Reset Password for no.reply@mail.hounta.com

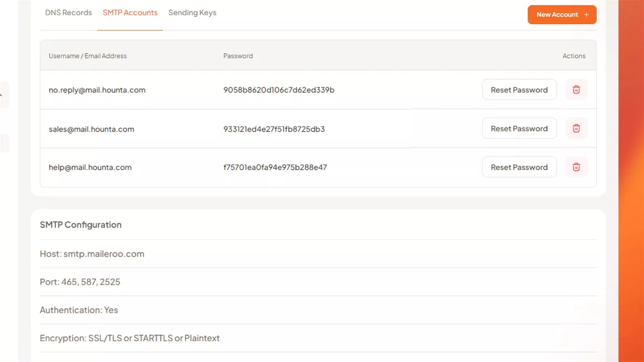click(519, 90)
